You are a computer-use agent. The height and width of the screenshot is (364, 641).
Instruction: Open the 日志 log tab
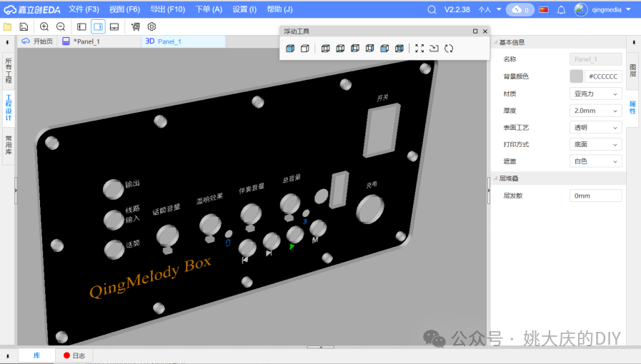pyautogui.click(x=74, y=355)
